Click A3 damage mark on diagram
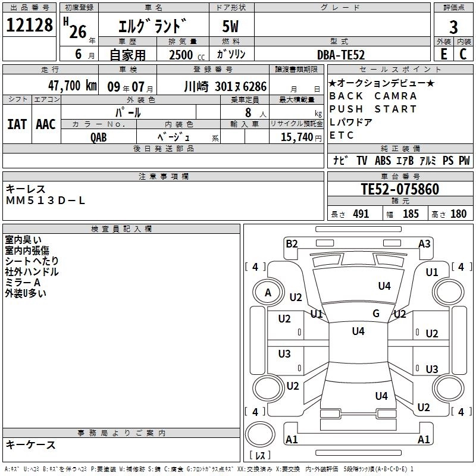 [x=424, y=244]
